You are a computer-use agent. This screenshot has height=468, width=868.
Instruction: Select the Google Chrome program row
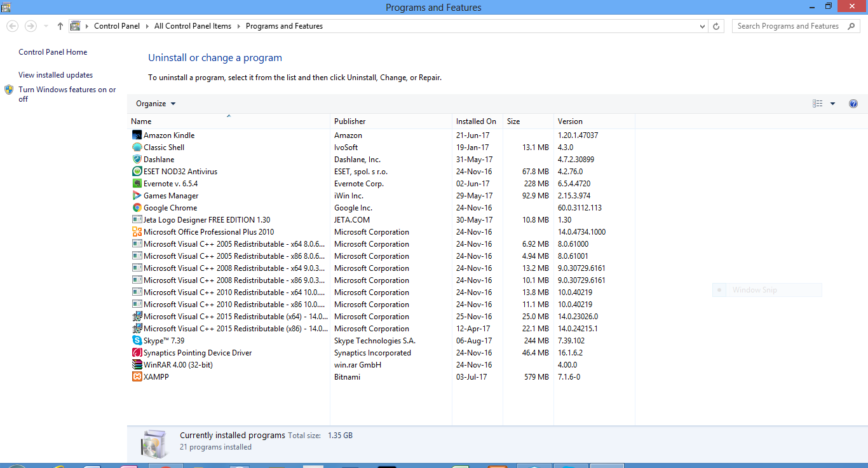(x=381, y=207)
